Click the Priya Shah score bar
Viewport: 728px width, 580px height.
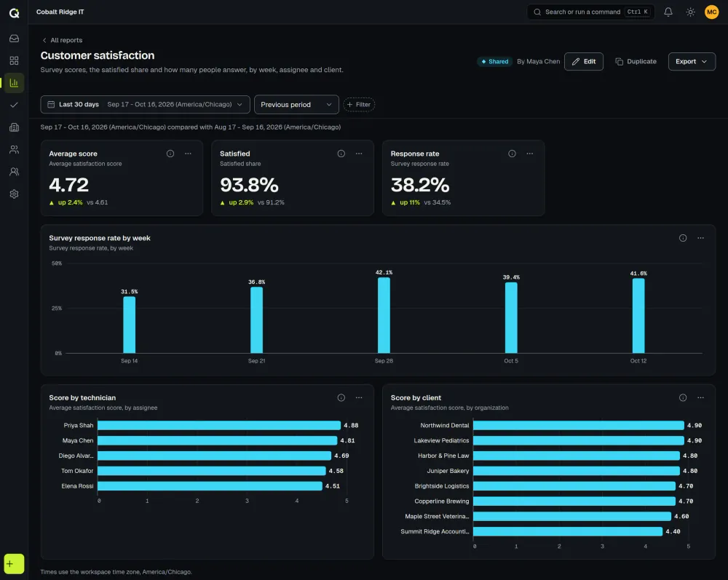point(219,426)
